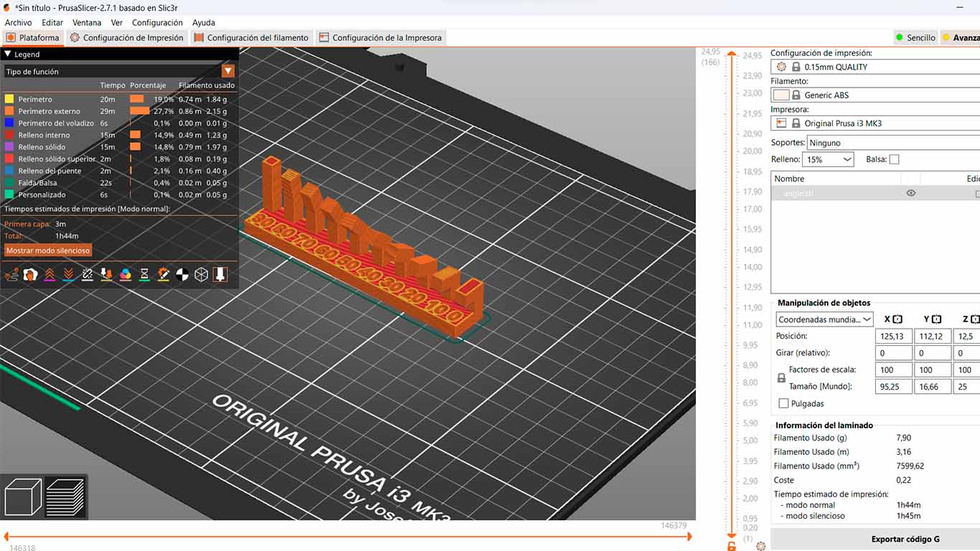The width and height of the screenshot is (980, 551).
Task: Click lock icon next to Generic ABS
Action: [x=796, y=95]
